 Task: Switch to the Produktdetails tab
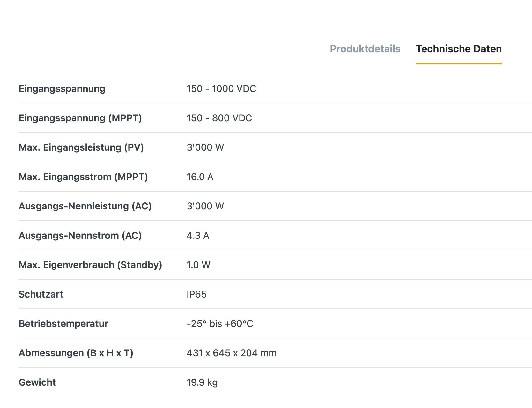coord(365,49)
